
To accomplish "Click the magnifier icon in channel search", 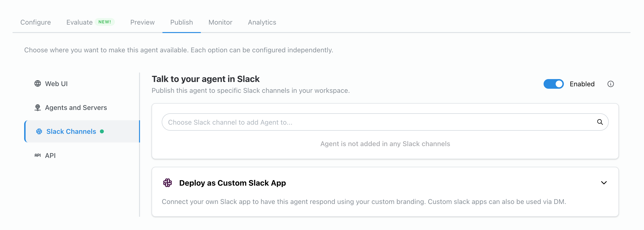I will [600, 122].
